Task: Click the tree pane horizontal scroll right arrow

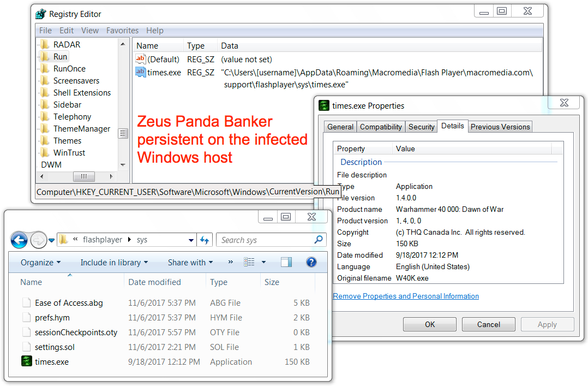Action: point(111,176)
